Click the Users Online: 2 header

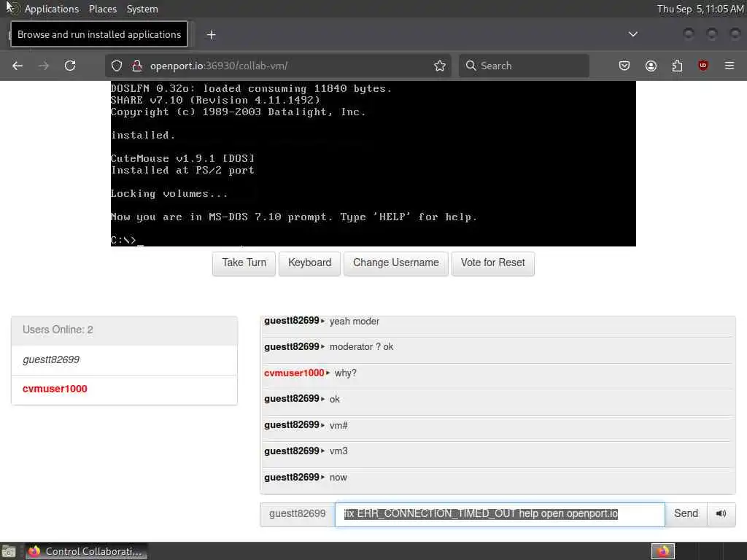[x=124, y=330]
